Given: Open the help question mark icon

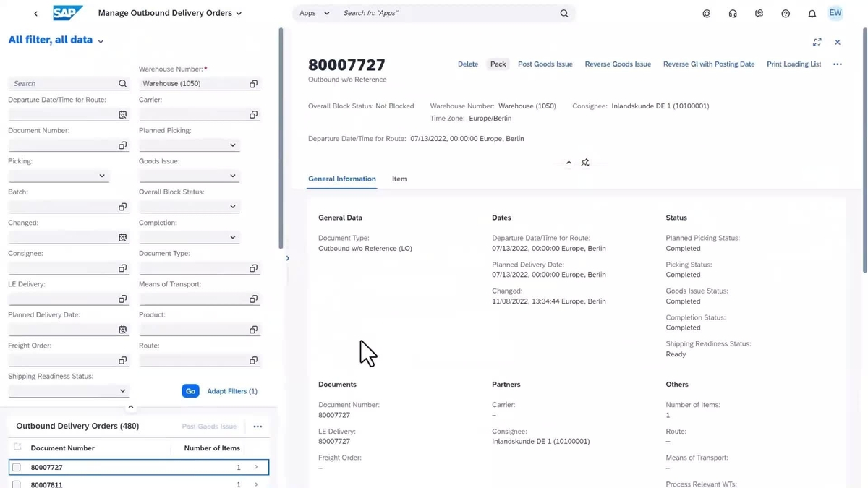Looking at the screenshot, I should [786, 14].
